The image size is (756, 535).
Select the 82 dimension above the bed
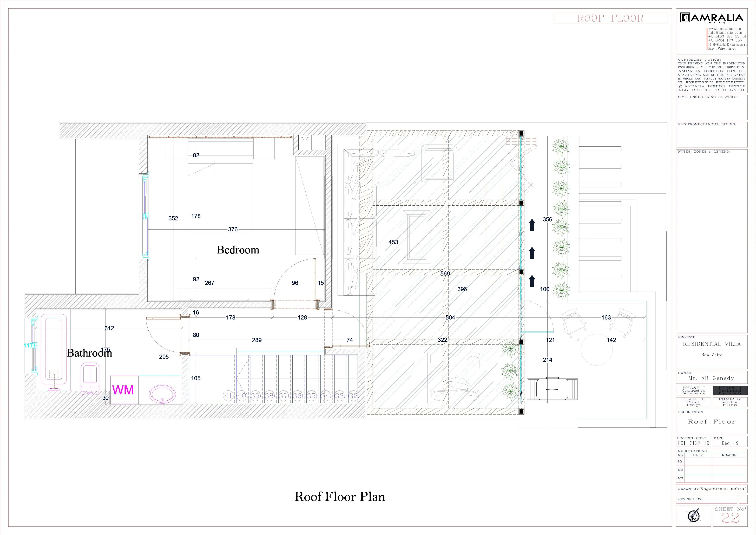click(196, 156)
